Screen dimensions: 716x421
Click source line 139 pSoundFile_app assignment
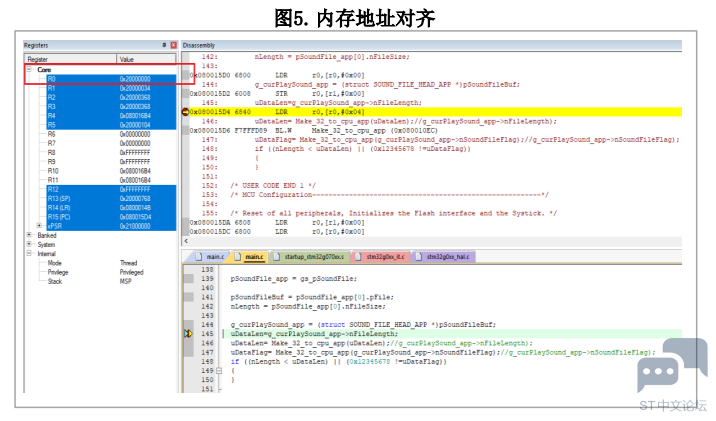[x=294, y=279]
